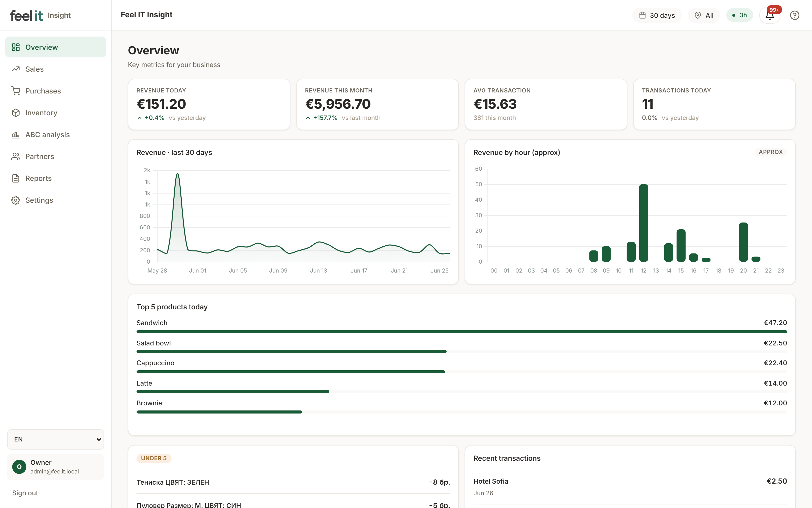The width and height of the screenshot is (812, 508).
Task: Click the hour 09 bar in revenue chart
Action: pyautogui.click(x=606, y=254)
